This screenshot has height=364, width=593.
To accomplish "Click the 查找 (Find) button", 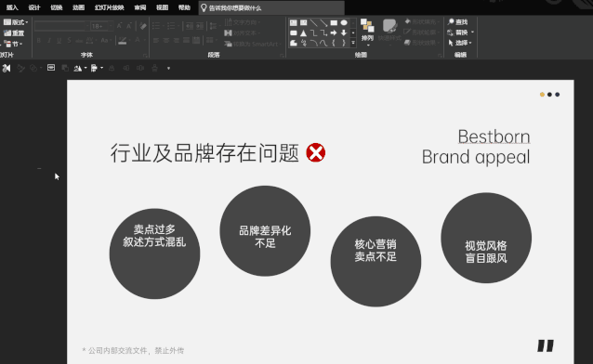I will pyautogui.click(x=457, y=22).
